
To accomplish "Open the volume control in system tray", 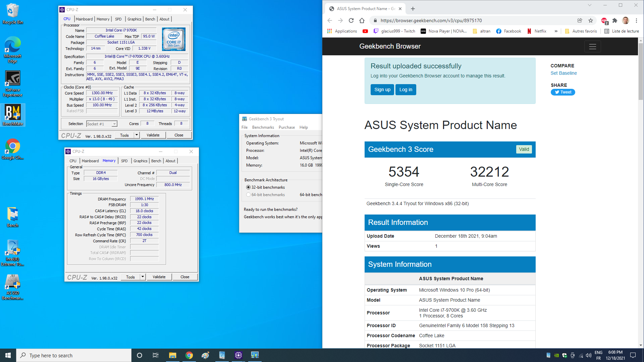I will point(589,355).
